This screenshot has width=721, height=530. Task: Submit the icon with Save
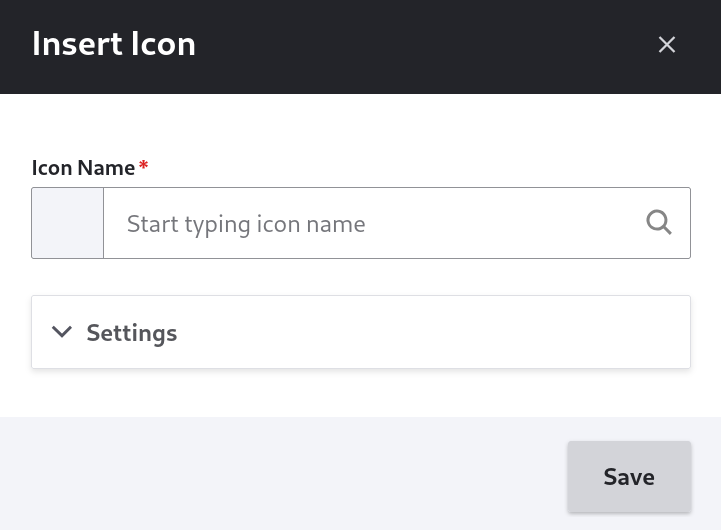629,477
